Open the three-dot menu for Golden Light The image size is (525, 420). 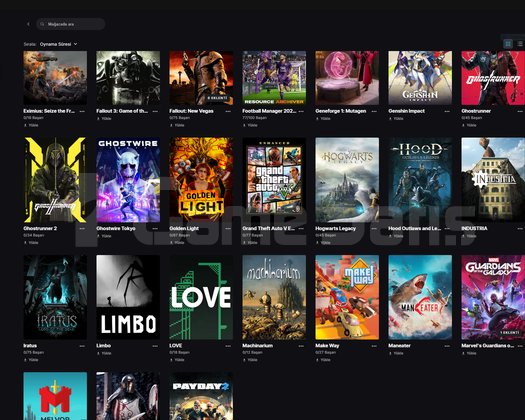[228, 228]
